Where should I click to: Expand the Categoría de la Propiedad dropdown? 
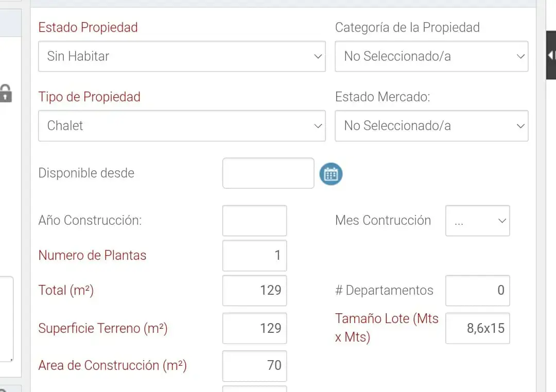tap(431, 56)
